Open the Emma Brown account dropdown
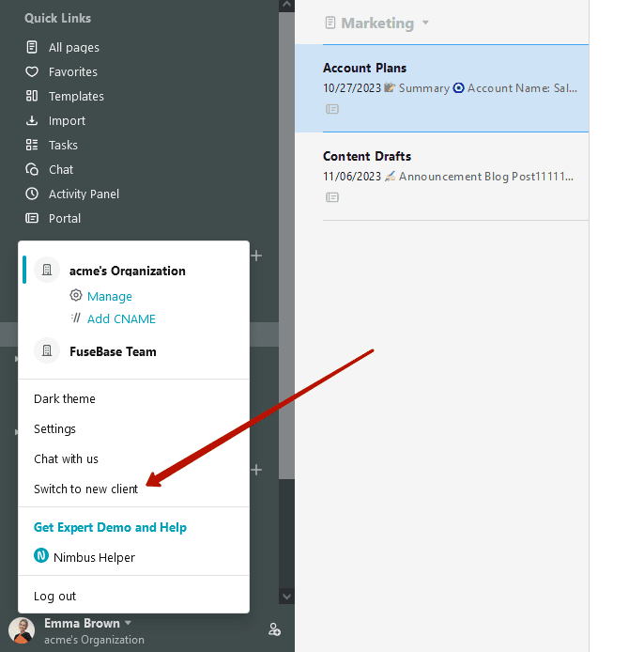Image resolution: width=644 pixels, height=652 pixels. point(128,623)
